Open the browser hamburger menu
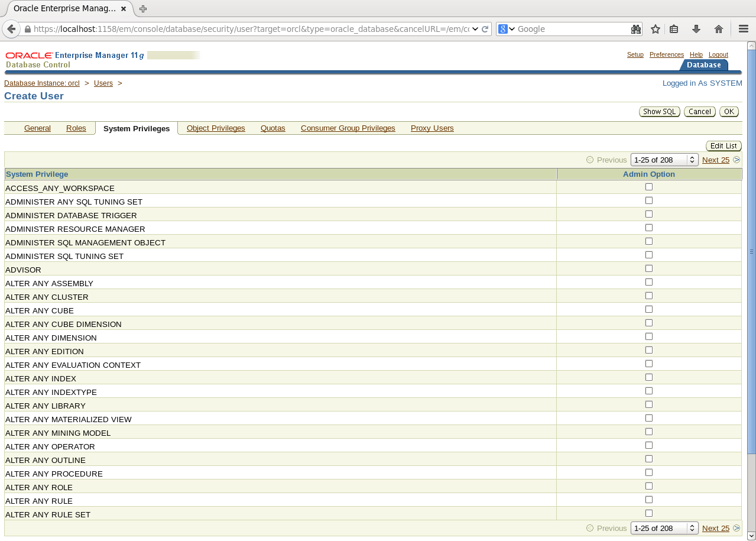The width and height of the screenshot is (756, 541). click(x=744, y=29)
